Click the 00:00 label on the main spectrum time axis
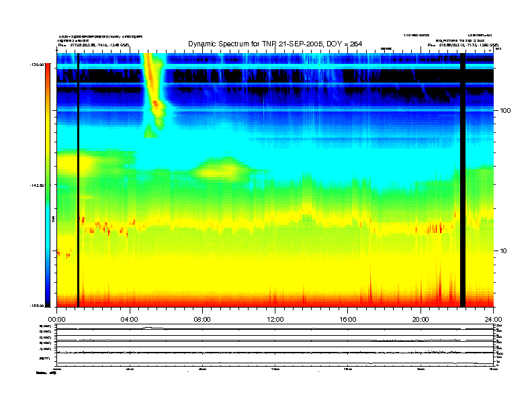Viewport: 532px width, 411px height. (x=56, y=320)
